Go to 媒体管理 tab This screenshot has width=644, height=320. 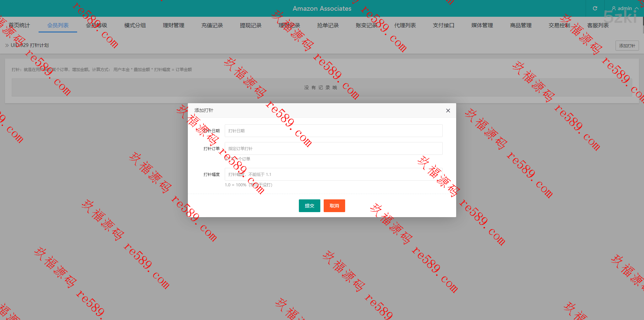[x=482, y=25]
